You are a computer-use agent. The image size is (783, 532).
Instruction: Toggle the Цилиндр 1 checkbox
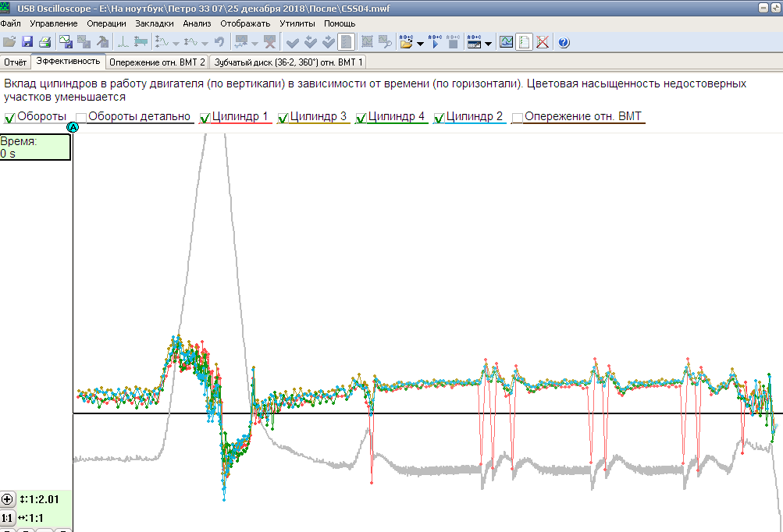(205, 118)
